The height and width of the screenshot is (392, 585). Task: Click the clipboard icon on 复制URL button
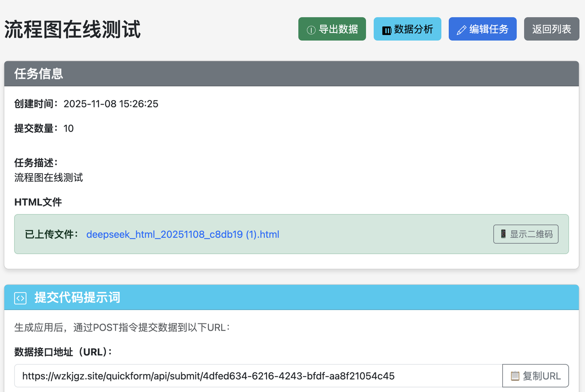click(515, 376)
